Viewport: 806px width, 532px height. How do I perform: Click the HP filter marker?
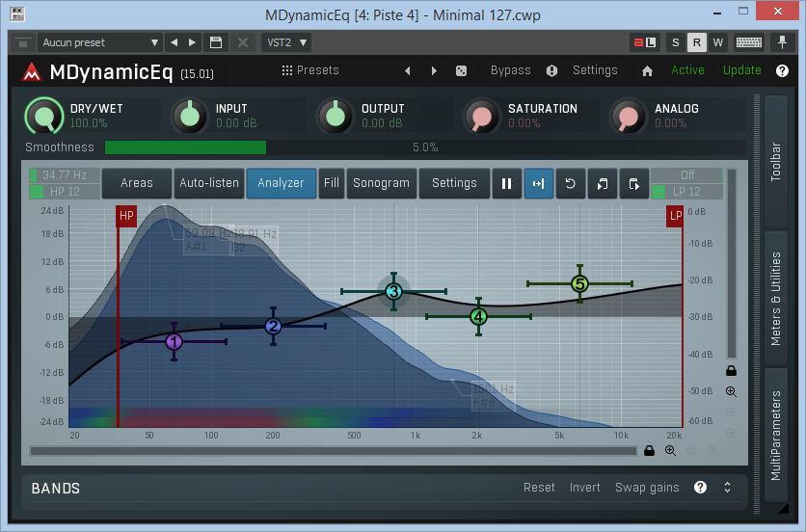click(126, 216)
